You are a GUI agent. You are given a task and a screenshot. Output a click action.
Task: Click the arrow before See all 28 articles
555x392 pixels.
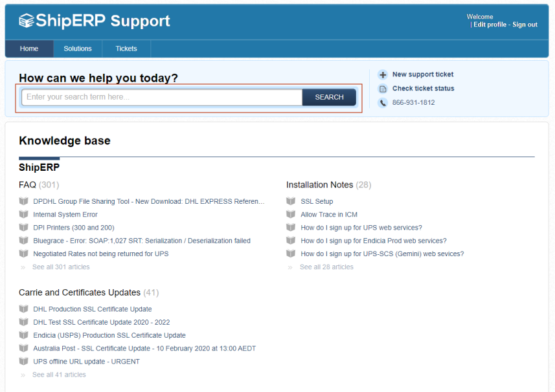(x=290, y=267)
